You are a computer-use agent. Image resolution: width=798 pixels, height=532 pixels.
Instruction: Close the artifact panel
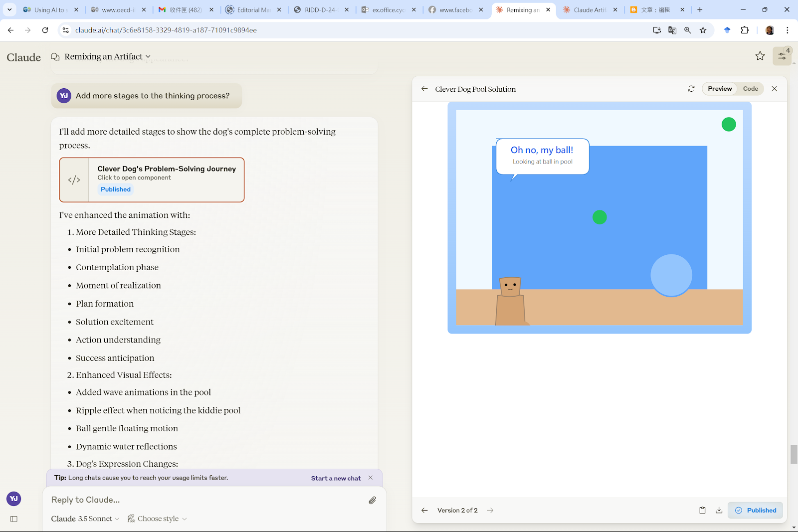(774, 89)
